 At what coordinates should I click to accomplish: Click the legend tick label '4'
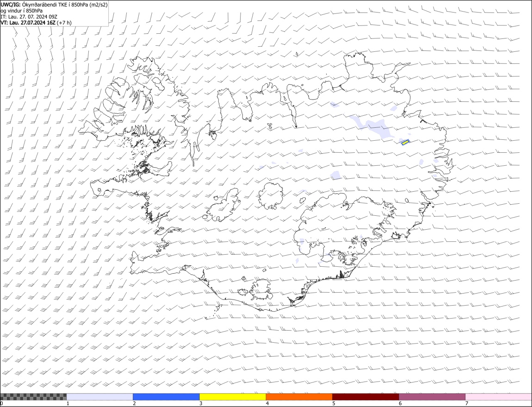click(x=267, y=404)
